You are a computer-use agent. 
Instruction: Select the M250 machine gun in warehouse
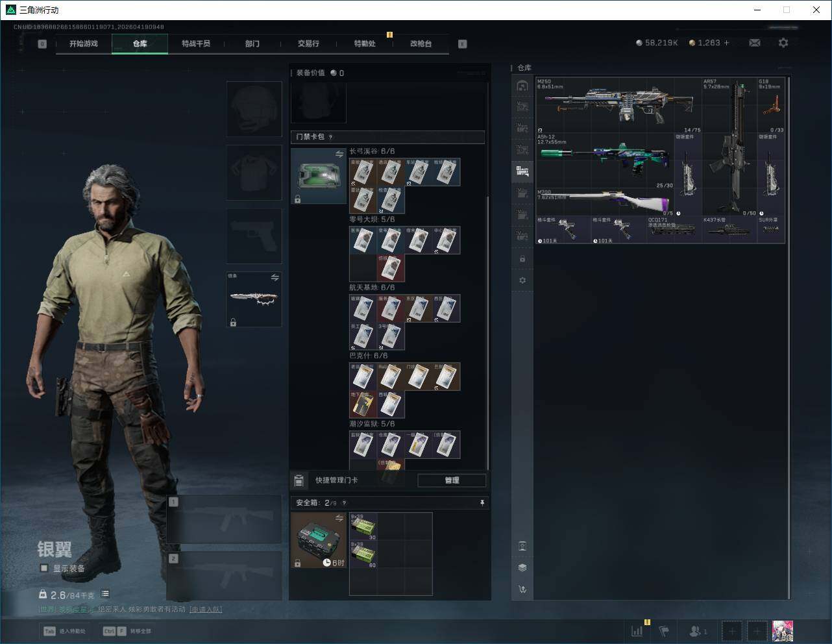(618, 106)
